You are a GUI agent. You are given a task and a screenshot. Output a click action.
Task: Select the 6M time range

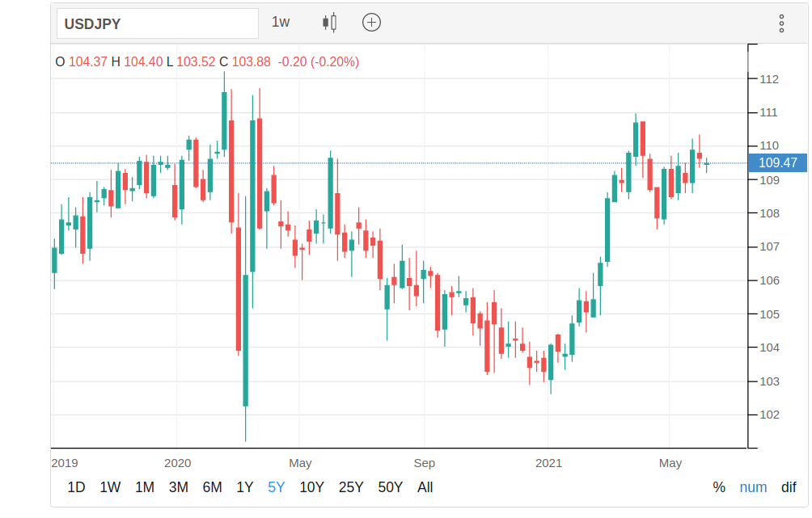click(213, 487)
